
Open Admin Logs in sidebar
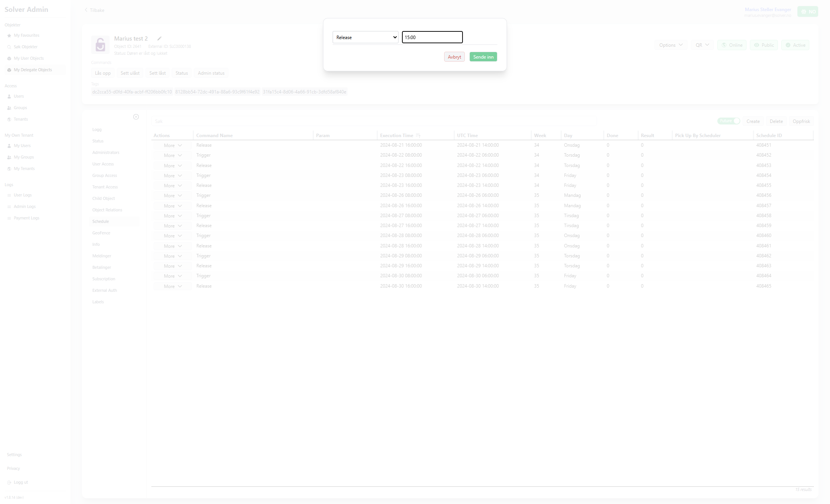(25, 206)
